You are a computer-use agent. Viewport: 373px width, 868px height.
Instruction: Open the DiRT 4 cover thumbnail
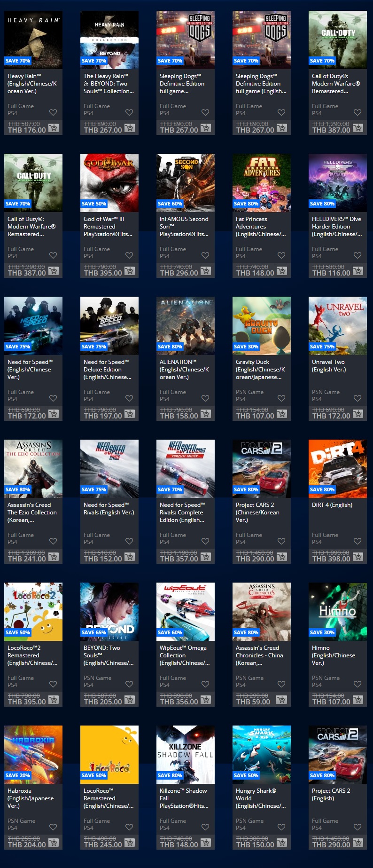point(338,469)
